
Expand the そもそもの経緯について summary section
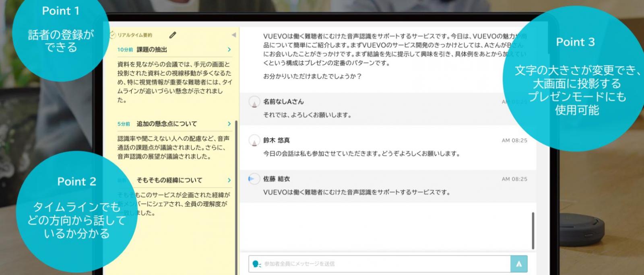pyautogui.click(x=229, y=180)
